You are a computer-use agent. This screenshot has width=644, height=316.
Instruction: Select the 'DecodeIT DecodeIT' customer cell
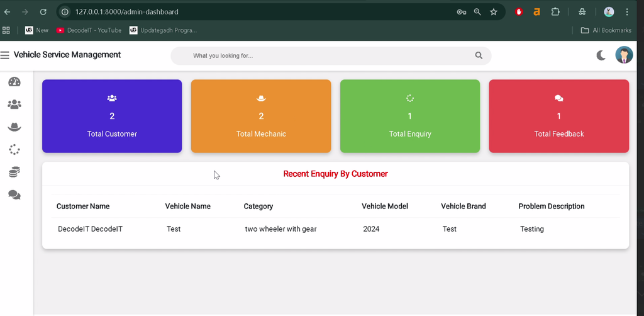click(x=91, y=229)
